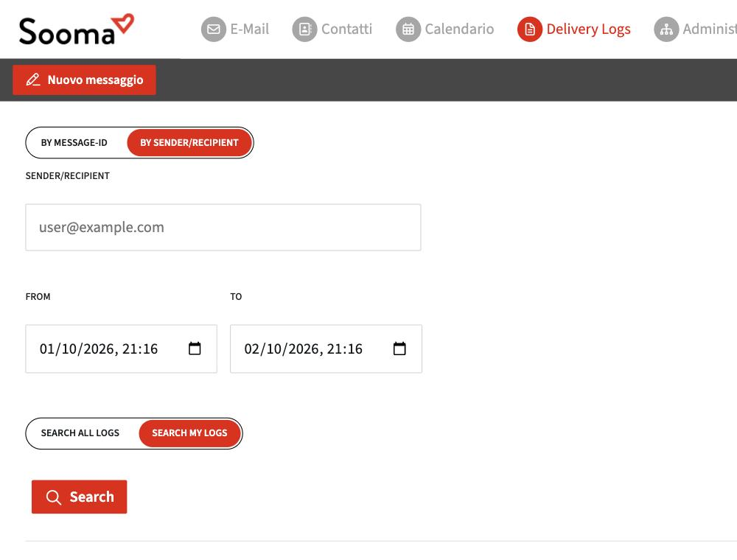737x560 pixels.
Task: Click the Contatti address book icon
Action: (x=304, y=29)
